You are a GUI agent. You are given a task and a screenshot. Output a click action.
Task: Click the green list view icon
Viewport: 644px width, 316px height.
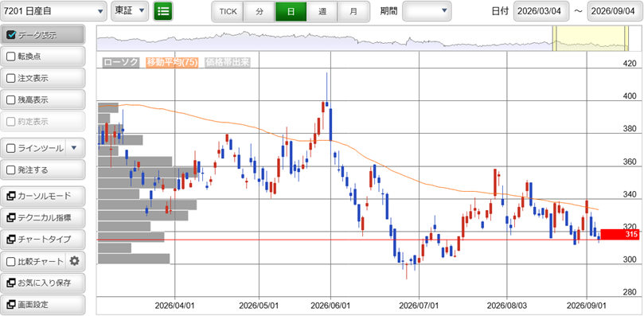[x=163, y=11]
